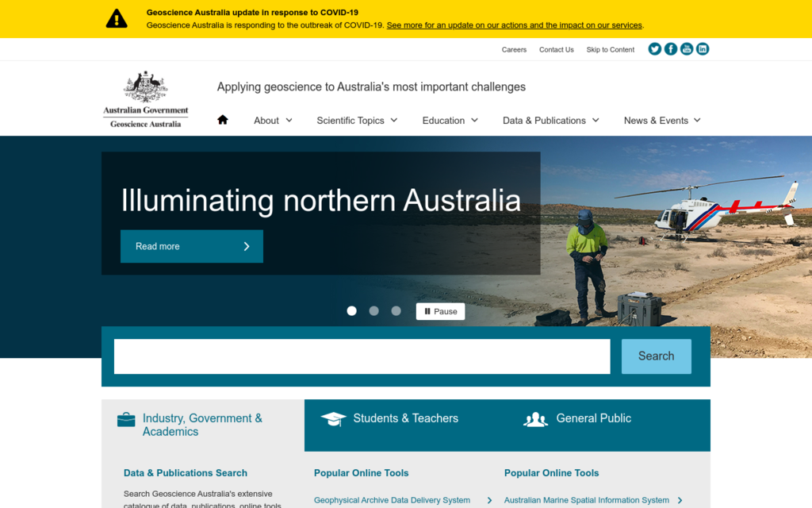Select the third carousel slide dot

[396, 310]
